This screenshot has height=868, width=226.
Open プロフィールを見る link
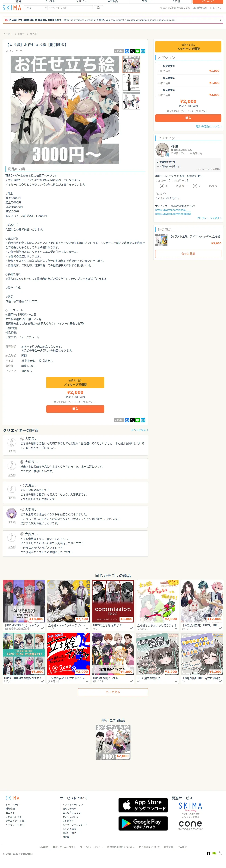[209, 218]
